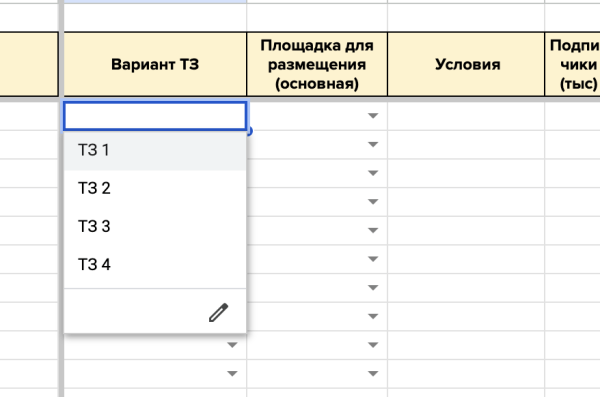Select first empty cell under Условия
This screenshot has height=397, width=600.
[x=466, y=116]
